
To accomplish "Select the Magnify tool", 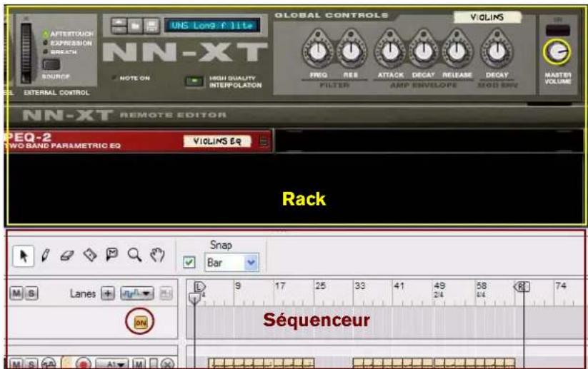I will (x=134, y=255).
